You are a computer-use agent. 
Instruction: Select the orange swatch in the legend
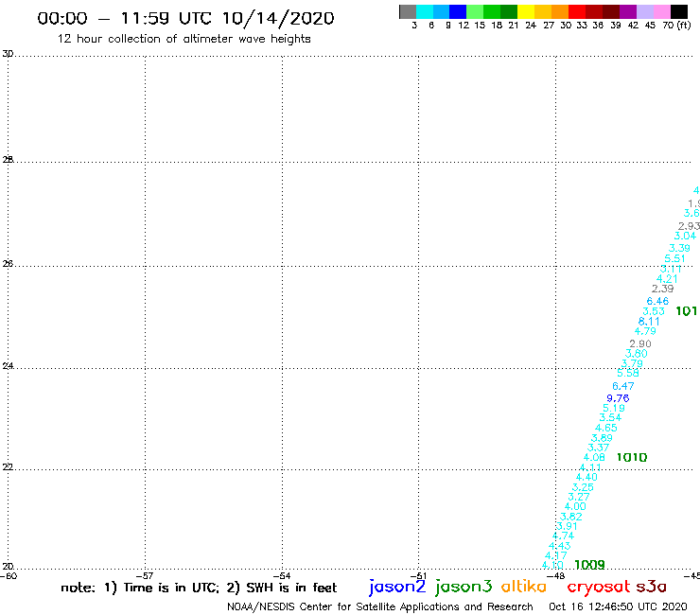(560, 11)
